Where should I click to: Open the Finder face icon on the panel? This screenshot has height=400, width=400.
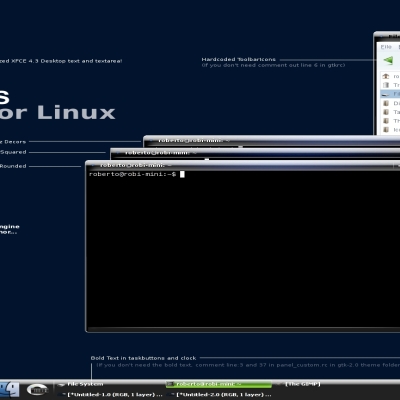pyautogui.click(x=10, y=389)
